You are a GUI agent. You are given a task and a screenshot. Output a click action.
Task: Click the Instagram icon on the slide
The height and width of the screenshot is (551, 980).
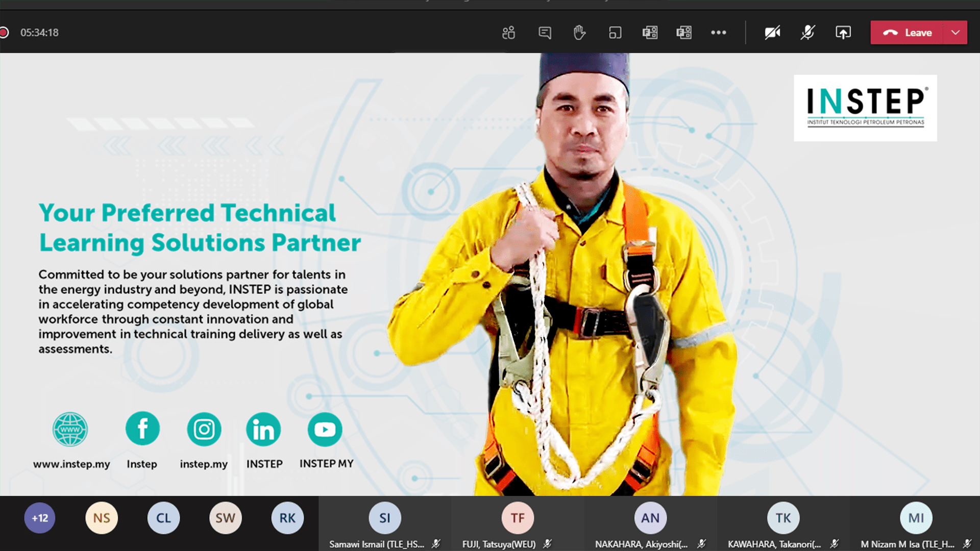(x=204, y=429)
